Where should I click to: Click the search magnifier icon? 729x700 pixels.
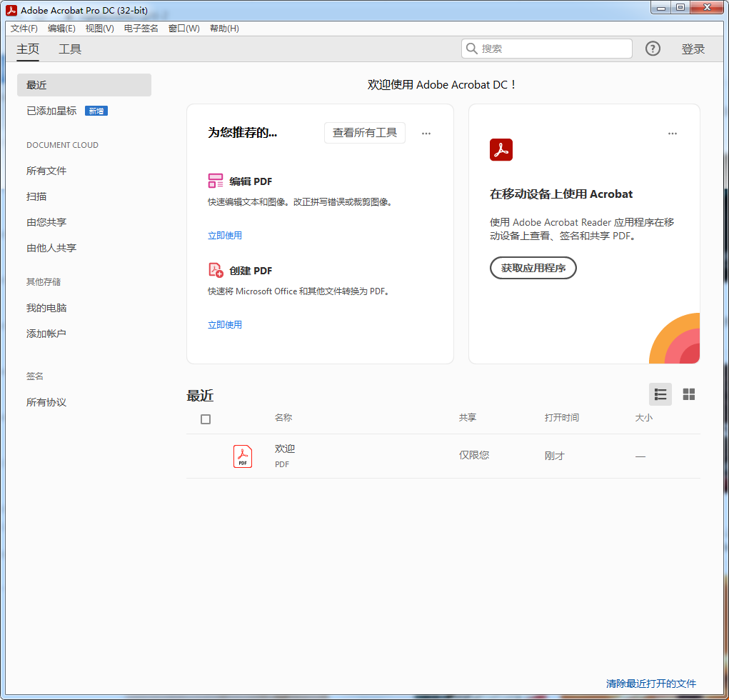(472, 49)
